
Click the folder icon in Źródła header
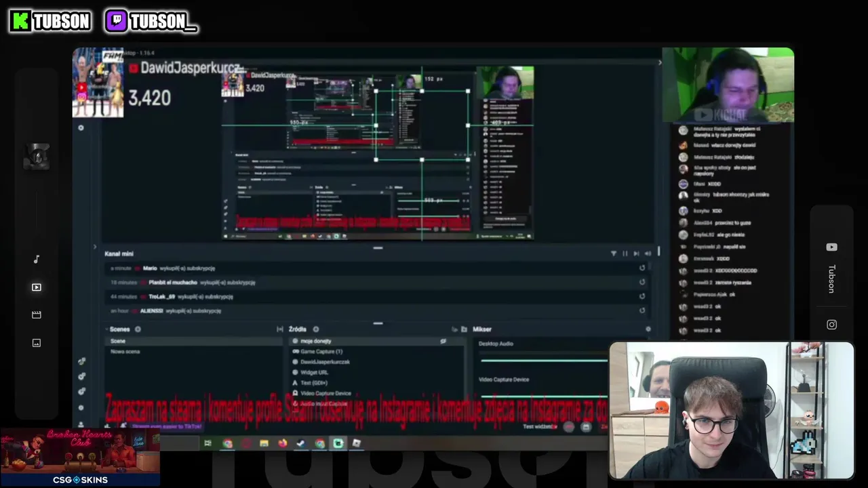(464, 329)
